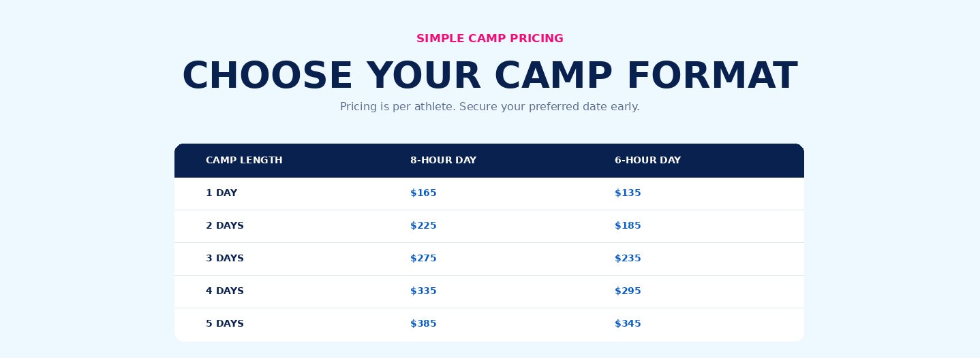Select the $275 three-day price
Screen dimensions: 980x358
(x=423, y=259)
